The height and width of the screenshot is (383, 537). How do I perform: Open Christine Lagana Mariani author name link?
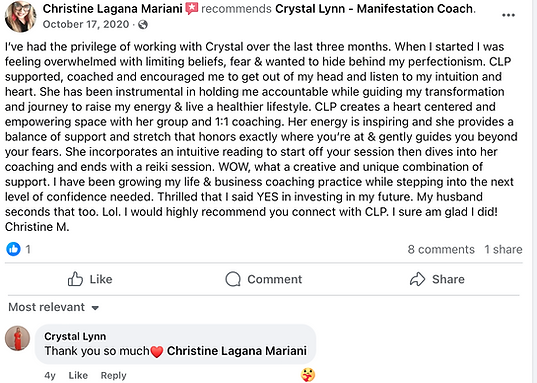[112, 9]
